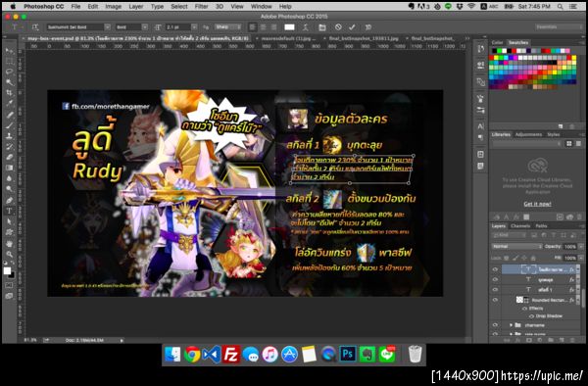Open the Normal blend mode dropdown
Screen dimensions: 588x386
[x=516, y=246]
